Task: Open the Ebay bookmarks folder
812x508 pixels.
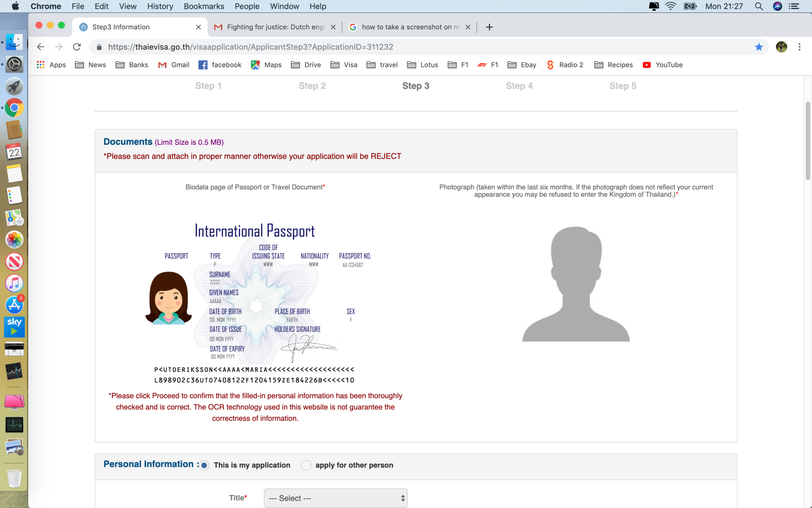Action: [522, 65]
